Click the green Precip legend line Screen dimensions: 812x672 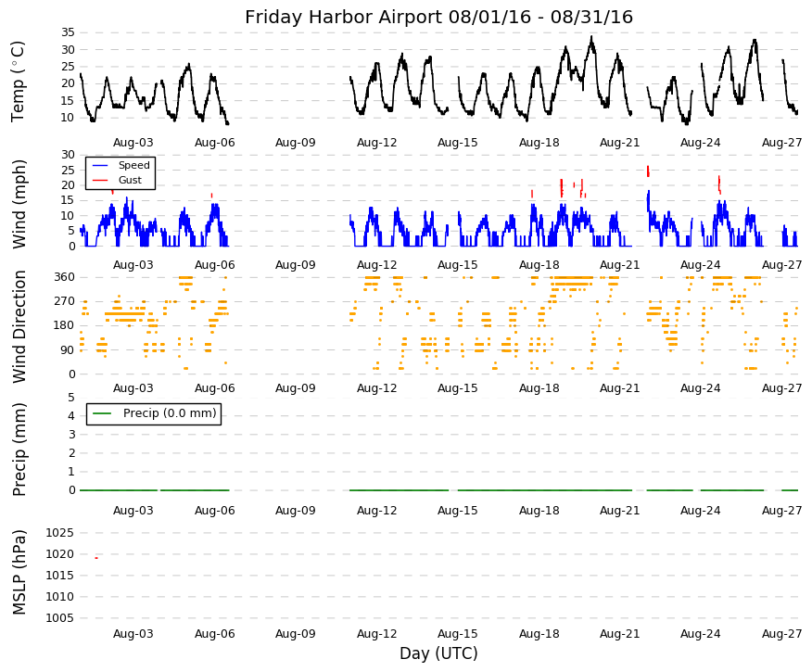click(102, 413)
